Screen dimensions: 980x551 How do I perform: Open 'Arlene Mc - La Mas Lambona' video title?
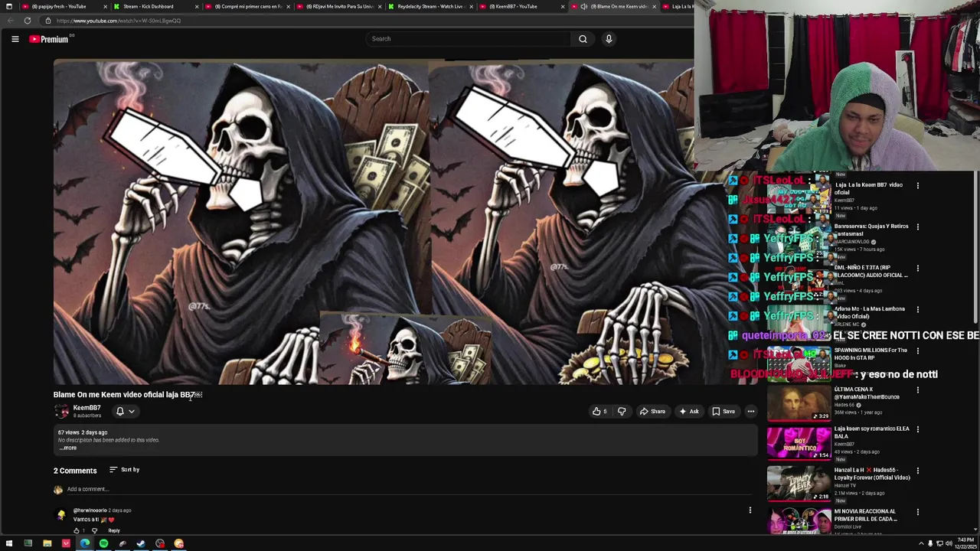coord(869,312)
